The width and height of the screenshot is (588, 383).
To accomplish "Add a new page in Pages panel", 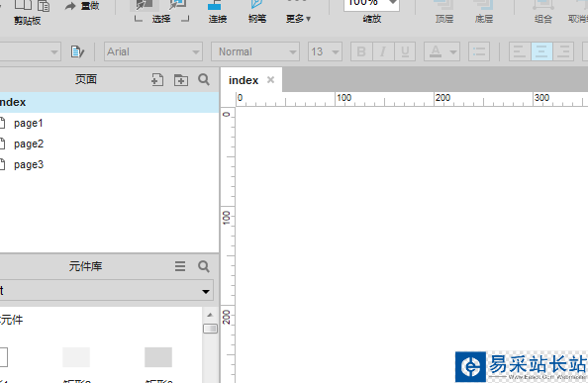I will click(157, 80).
